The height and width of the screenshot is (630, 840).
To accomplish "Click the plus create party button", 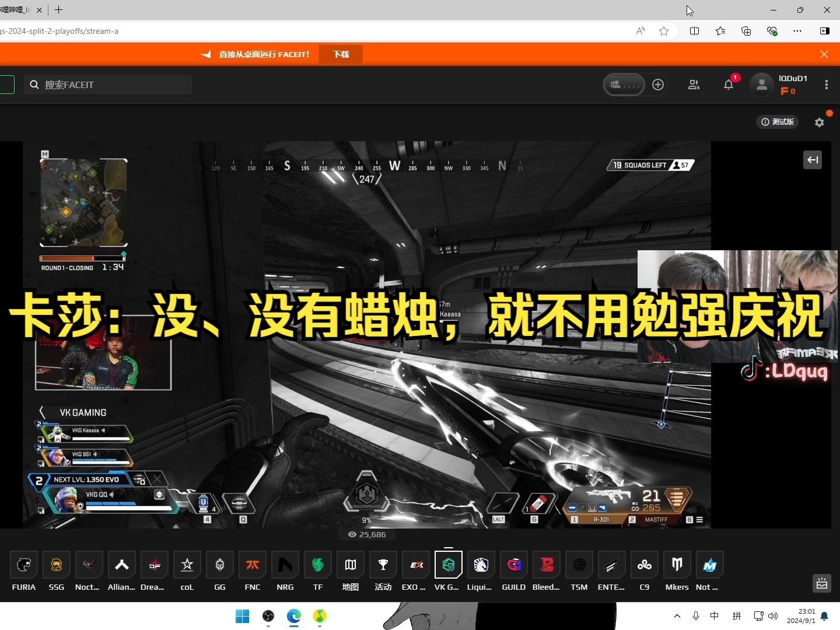I will pos(658,85).
